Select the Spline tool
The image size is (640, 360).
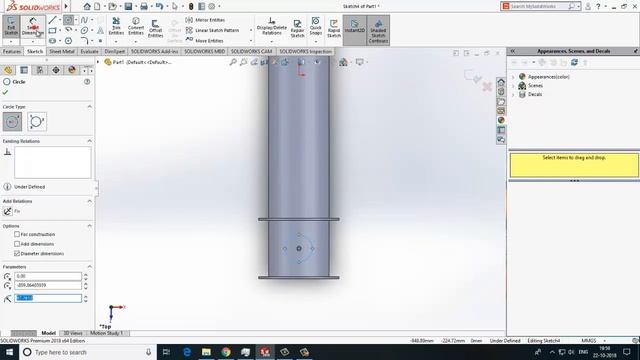tap(84, 20)
